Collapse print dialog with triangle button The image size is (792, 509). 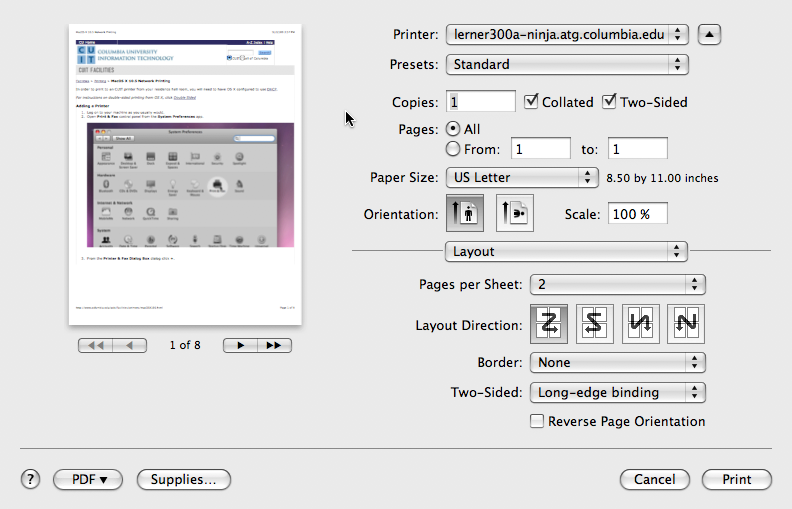[x=709, y=34]
